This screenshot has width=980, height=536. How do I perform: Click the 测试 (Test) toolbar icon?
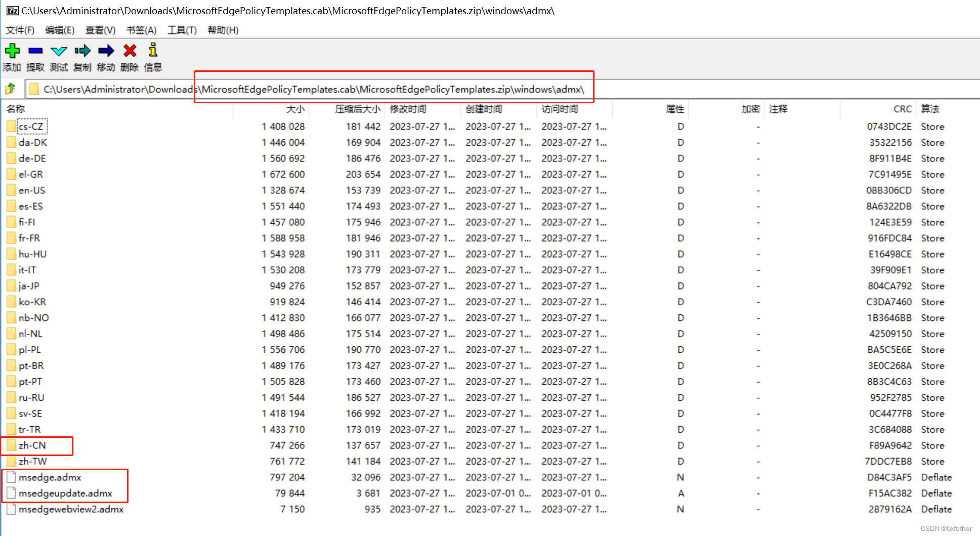pos(58,51)
